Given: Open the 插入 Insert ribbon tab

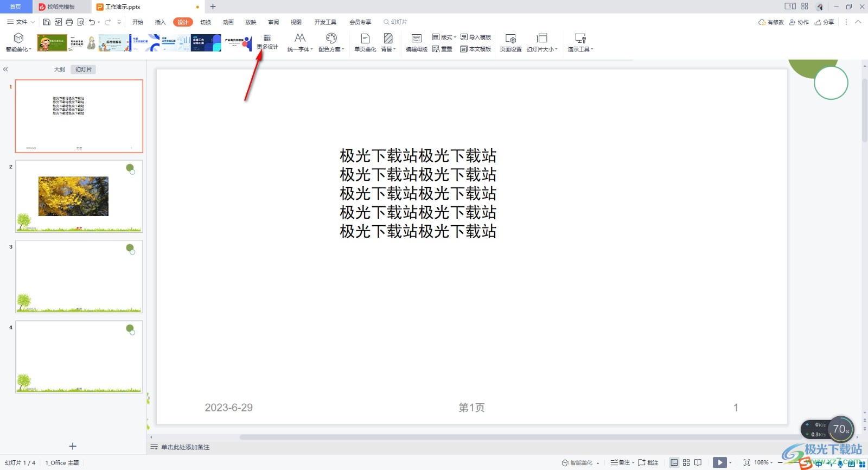Looking at the screenshot, I should (x=160, y=22).
